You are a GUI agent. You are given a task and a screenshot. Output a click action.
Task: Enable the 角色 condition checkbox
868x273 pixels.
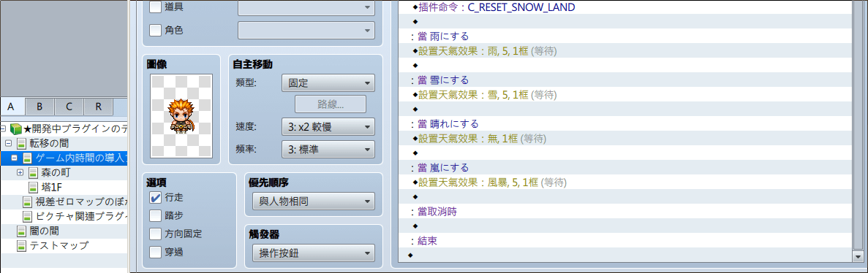click(x=156, y=30)
